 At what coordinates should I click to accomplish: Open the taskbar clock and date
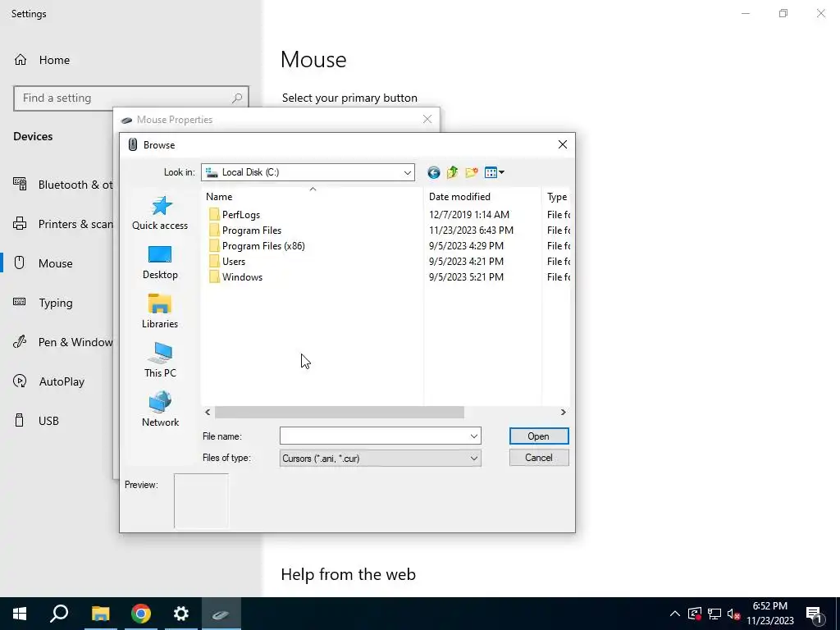(x=770, y=614)
